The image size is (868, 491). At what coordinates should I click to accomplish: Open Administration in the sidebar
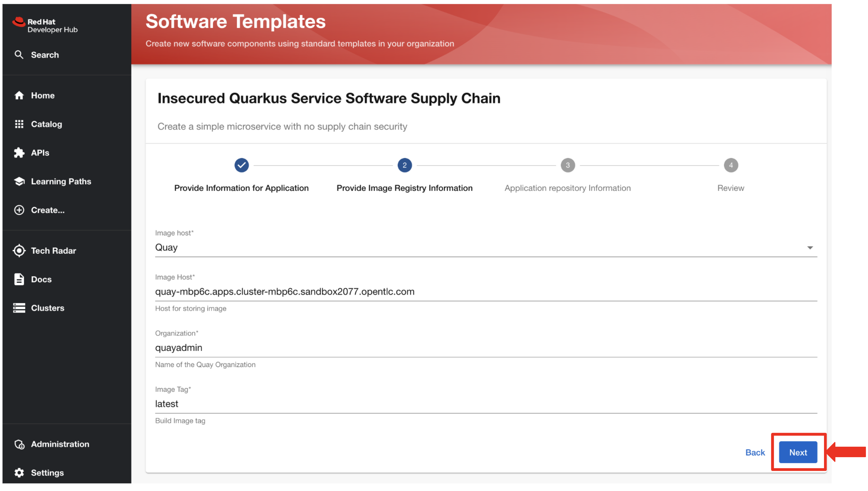coord(67,444)
